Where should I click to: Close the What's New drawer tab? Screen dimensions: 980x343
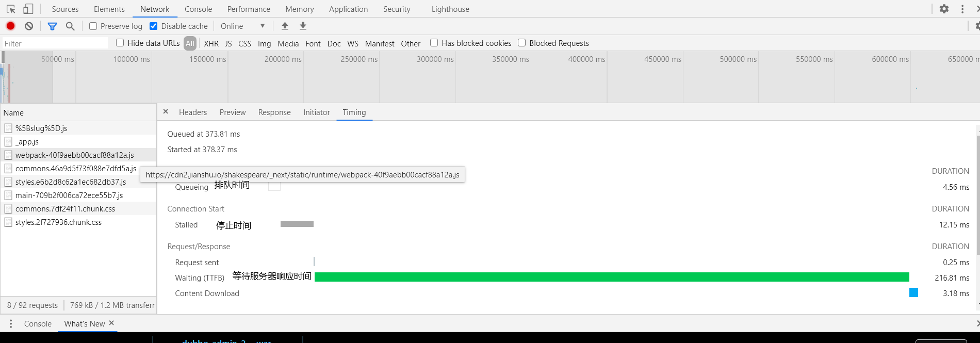pos(111,323)
